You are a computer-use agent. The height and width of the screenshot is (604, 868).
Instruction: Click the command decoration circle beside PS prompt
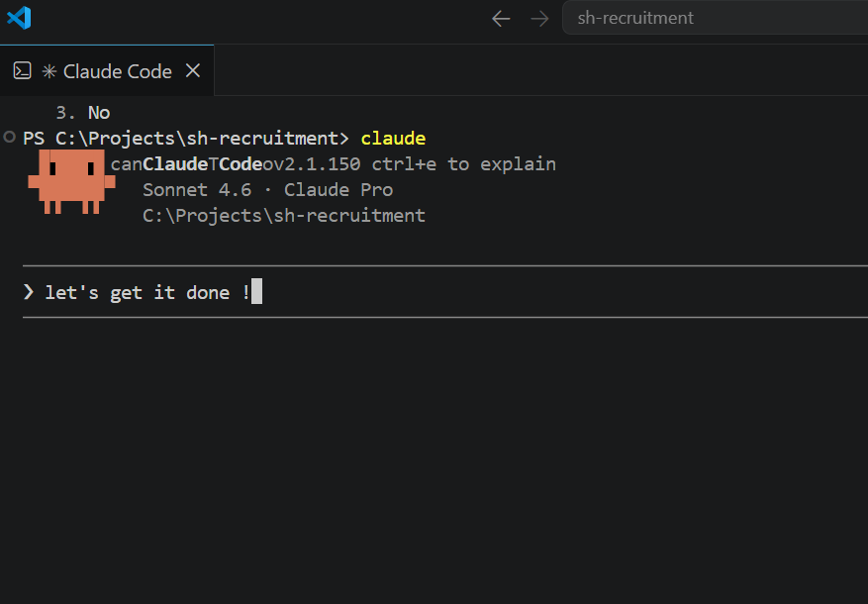click(x=9, y=137)
